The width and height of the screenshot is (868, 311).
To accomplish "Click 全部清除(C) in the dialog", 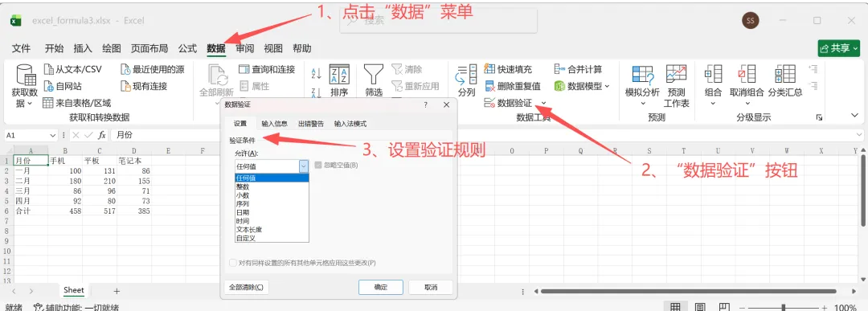I will tap(247, 287).
